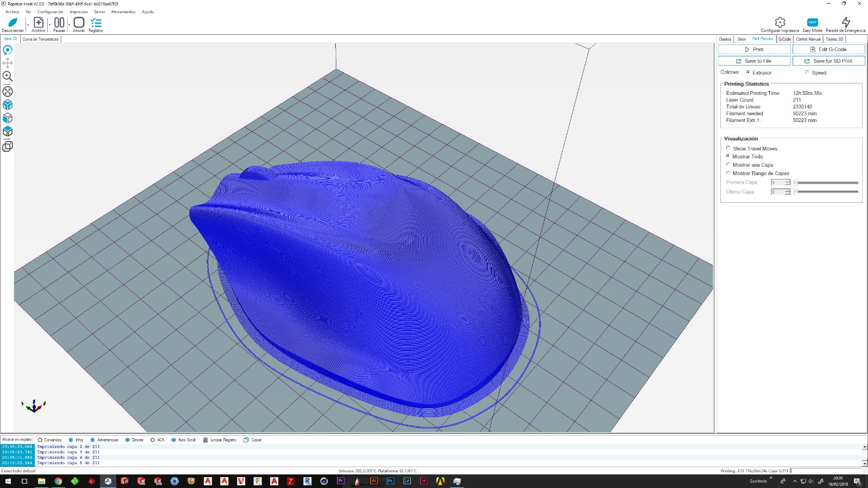Open the Archivo load-file toolbar icon
Viewport: 868px width, 488px height.
(39, 22)
